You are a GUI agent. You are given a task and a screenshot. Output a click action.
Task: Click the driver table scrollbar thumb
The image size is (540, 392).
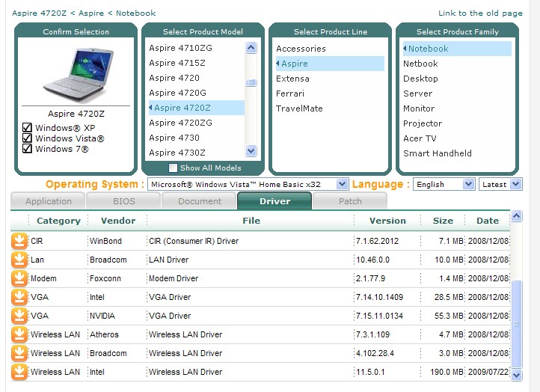[x=517, y=324]
